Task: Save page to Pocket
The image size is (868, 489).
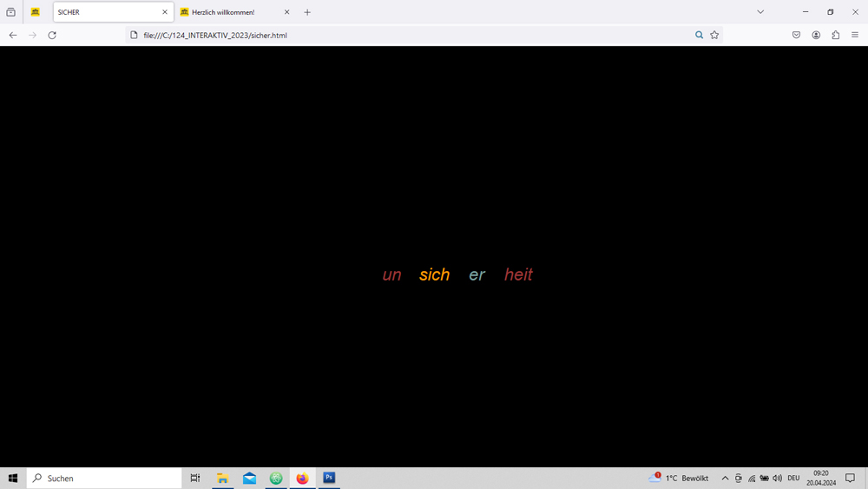Action: coord(796,35)
